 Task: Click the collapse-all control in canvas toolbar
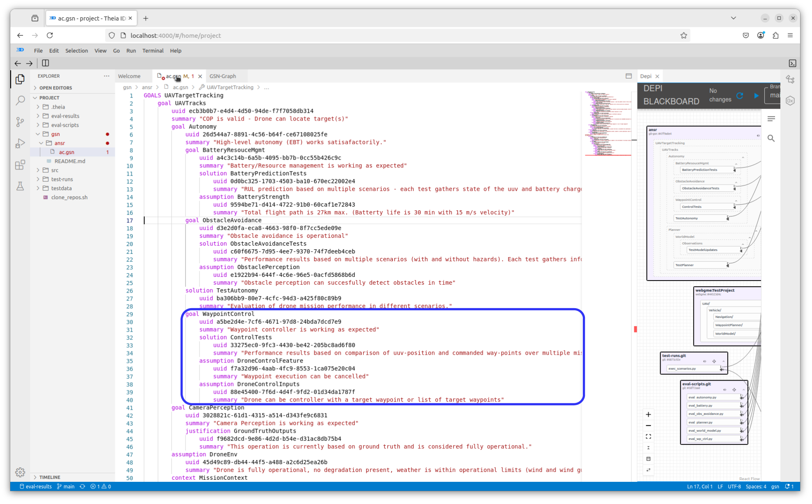[648, 448]
